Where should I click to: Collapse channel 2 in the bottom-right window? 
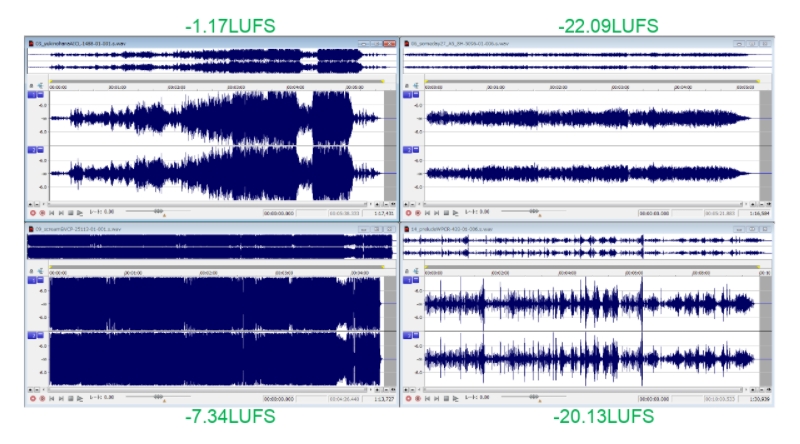pos(416,335)
